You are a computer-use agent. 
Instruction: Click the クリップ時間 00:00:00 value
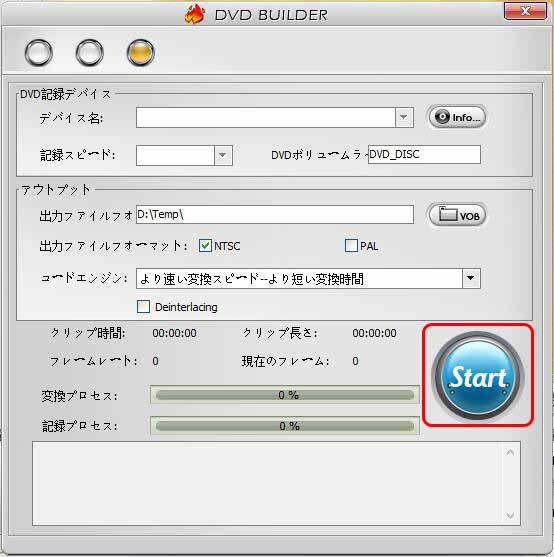click(174, 333)
